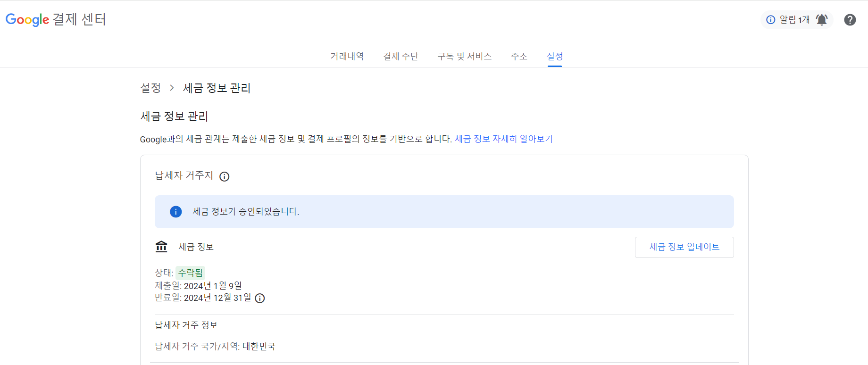Switch to the 거래내역 tab
The image size is (868, 365).
click(x=347, y=56)
